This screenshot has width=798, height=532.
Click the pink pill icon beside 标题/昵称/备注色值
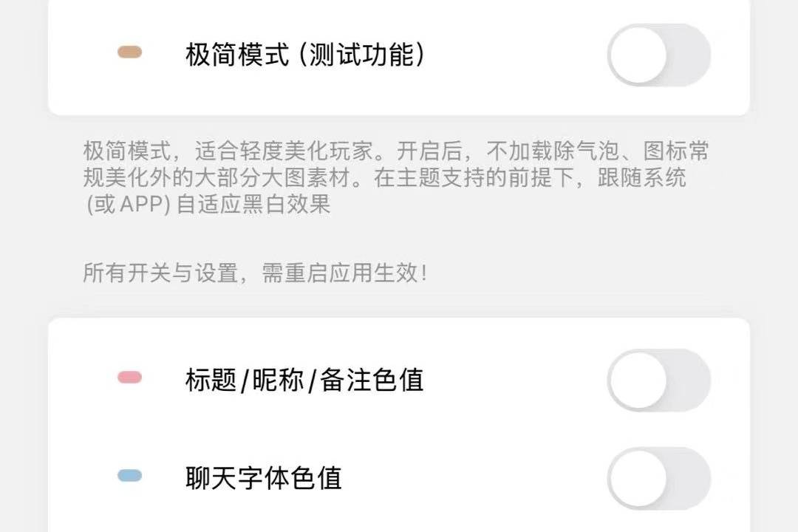(x=129, y=378)
